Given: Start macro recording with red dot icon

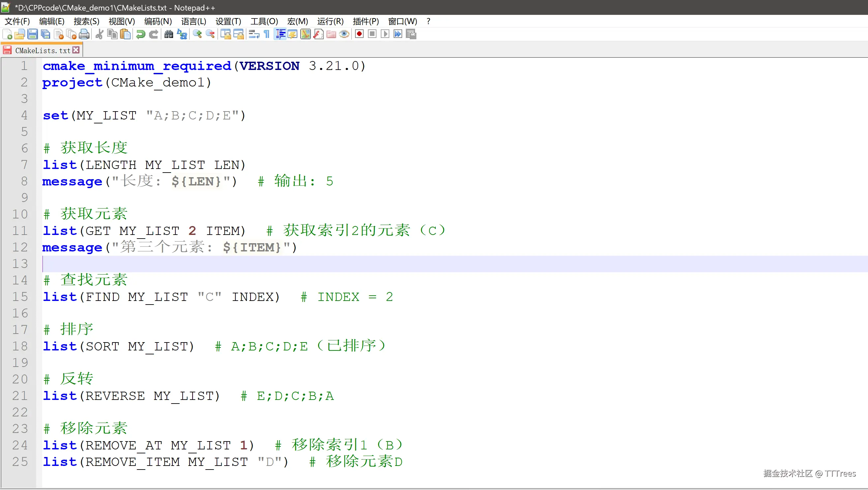Looking at the screenshot, I should (x=359, y=34).
